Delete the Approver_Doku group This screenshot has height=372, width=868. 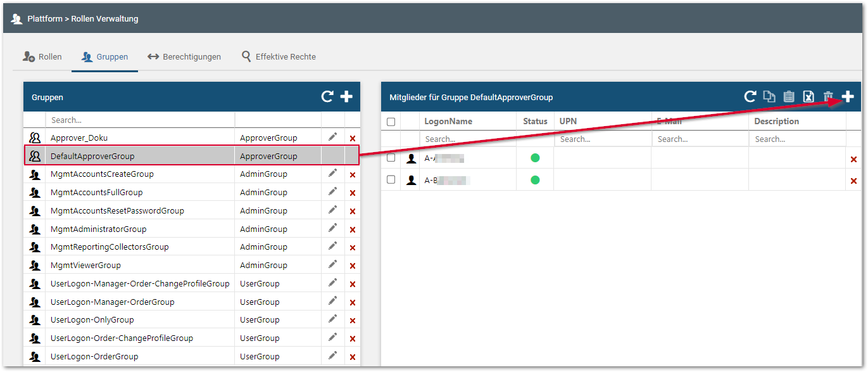353,138
